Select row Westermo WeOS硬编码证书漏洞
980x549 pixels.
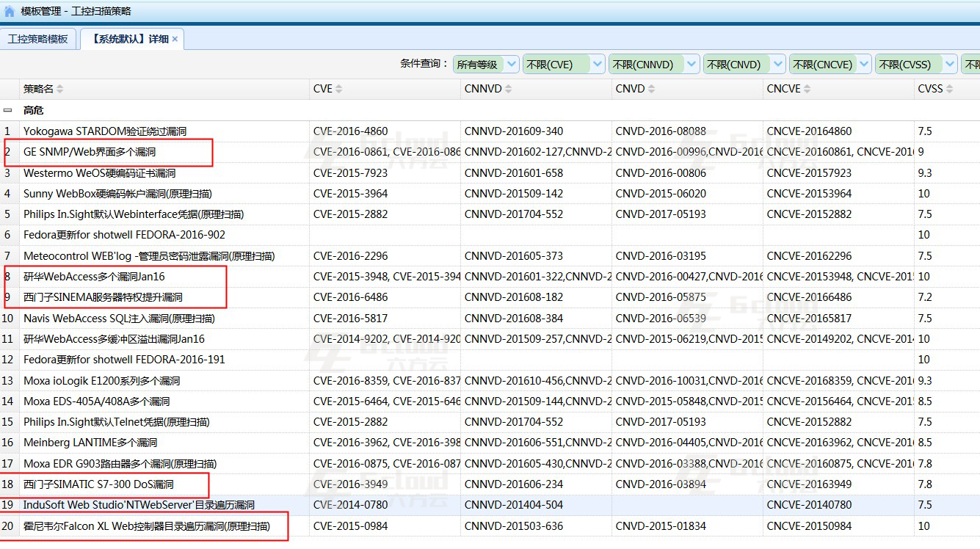click(490, 173)
